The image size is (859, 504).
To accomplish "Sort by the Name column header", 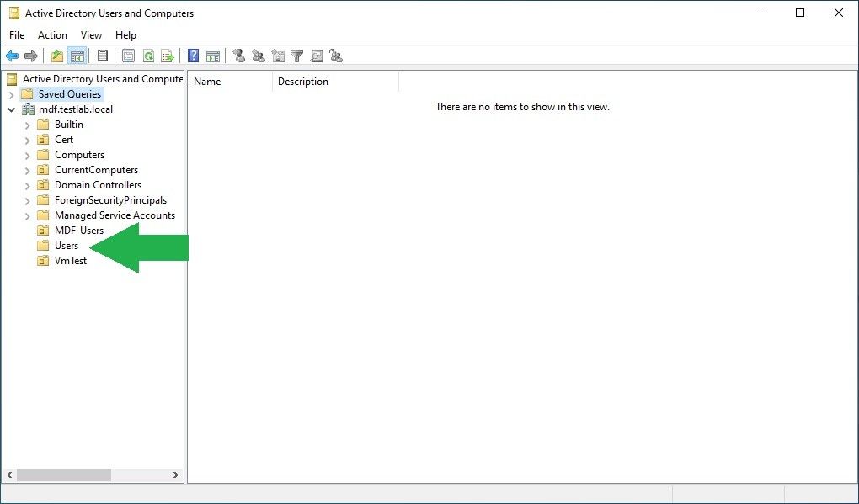I will pos(230,82).
